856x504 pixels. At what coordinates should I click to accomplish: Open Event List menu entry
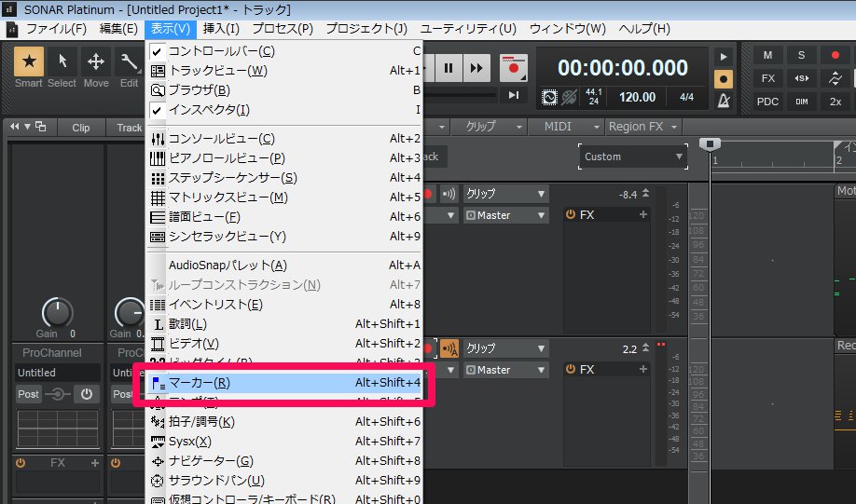tap(285, 305)
